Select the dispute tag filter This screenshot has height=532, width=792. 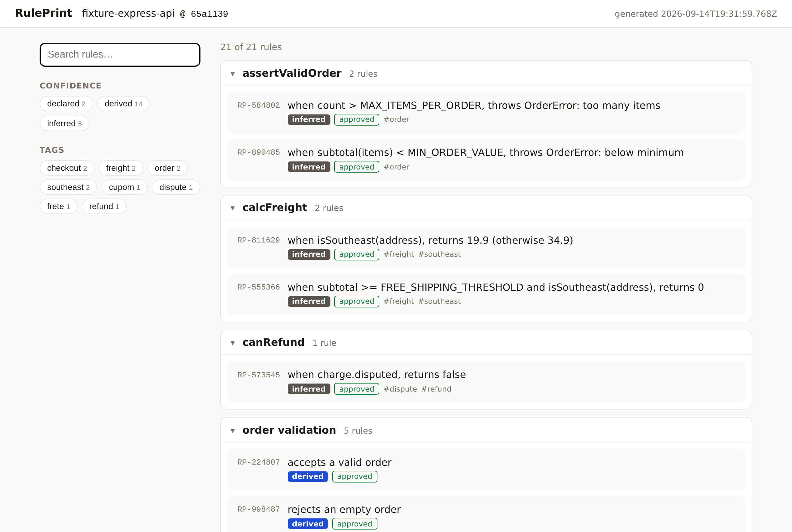pos(176,187)
